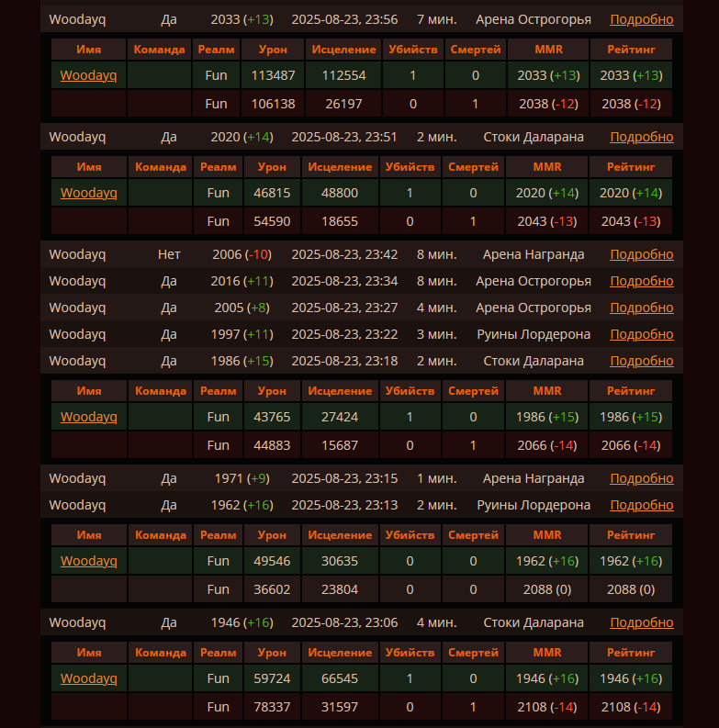Click rating 2005 (+8) cell
The image size is (719, 728).
[x=242, y=308]
